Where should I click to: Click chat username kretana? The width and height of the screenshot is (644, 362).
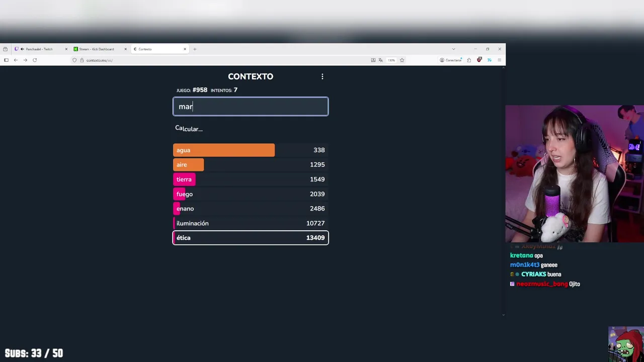click(521, 255)
